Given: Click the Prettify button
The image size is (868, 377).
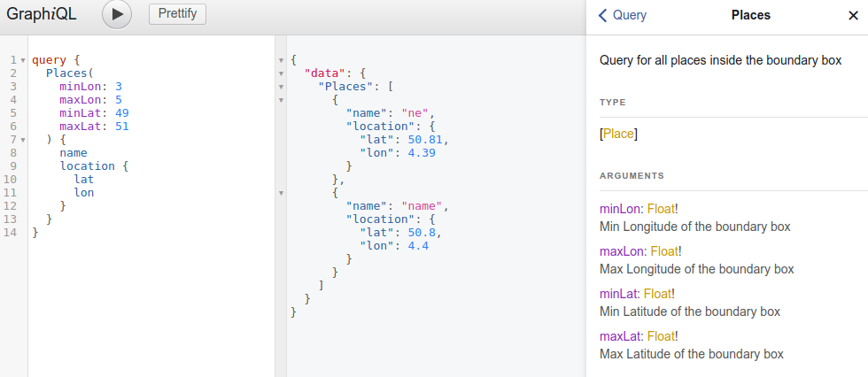Looking at the screenshot, I should click(x=177, y=14).
